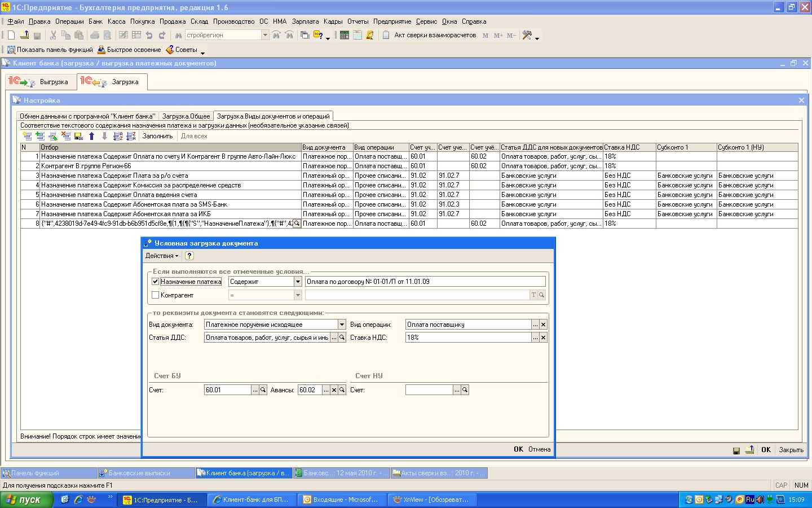812x508 pixels.
Task: Click the help question-mark icon in main toolbar
Action: click(319, 35)
